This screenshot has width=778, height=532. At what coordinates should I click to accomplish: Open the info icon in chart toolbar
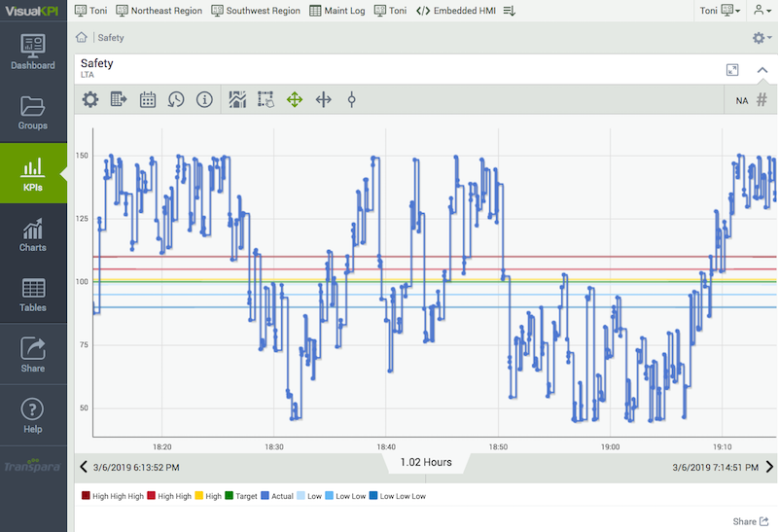204,99
